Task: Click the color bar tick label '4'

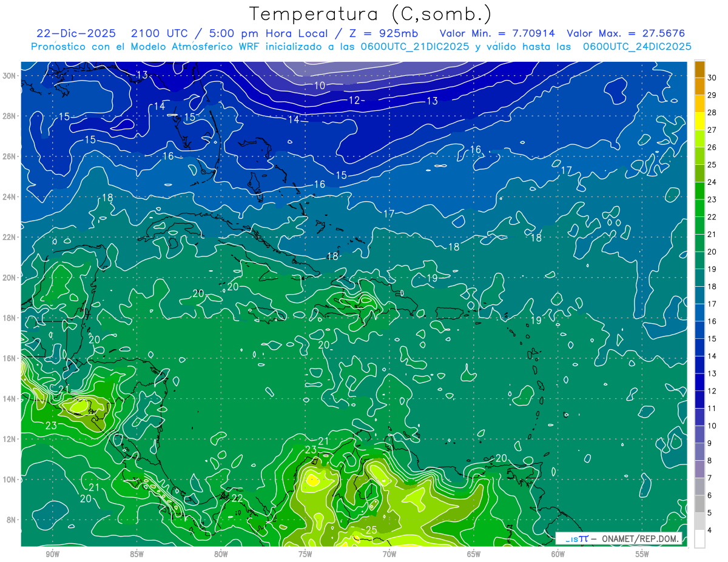Action: tap(710, 530)
